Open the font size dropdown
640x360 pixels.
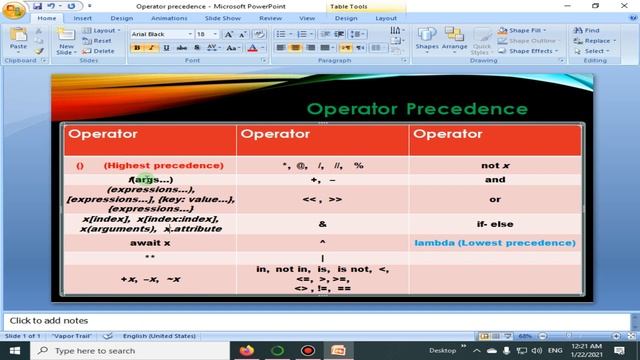click(215, 34)
